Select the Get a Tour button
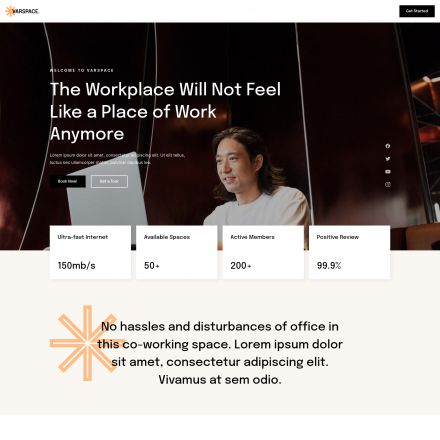 (109, 181)
